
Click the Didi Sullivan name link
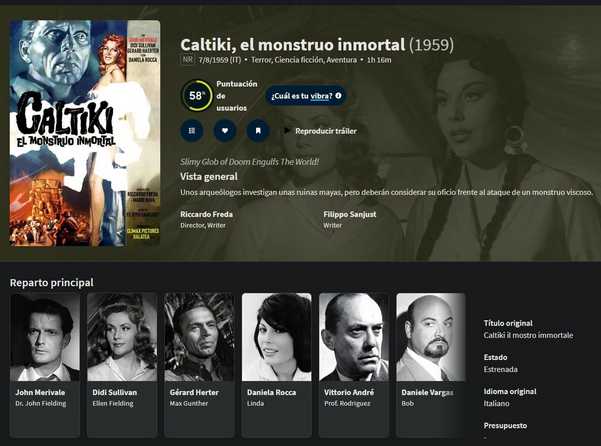[115, 392]
